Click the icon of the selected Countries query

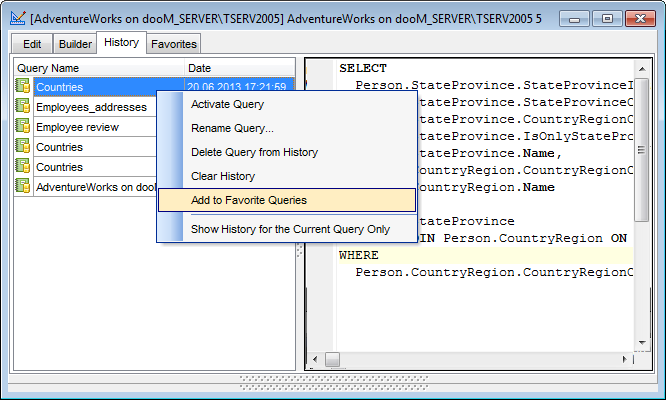click(23, 87)
